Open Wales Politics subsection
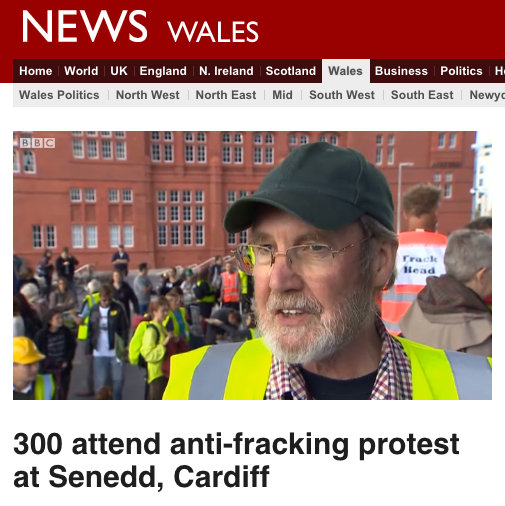The height and width of the screenshot is (506, 505). (59, 95)
